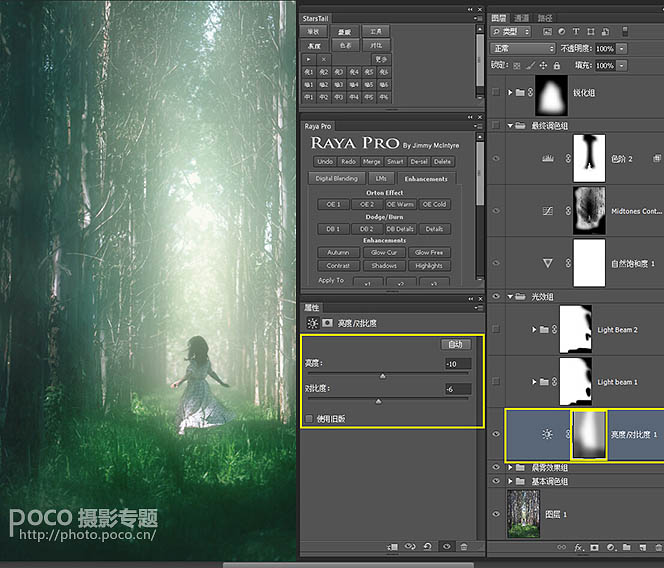Filter layers by smart object icon
This screenshot has width=664, height=568.
pos(605,31)
